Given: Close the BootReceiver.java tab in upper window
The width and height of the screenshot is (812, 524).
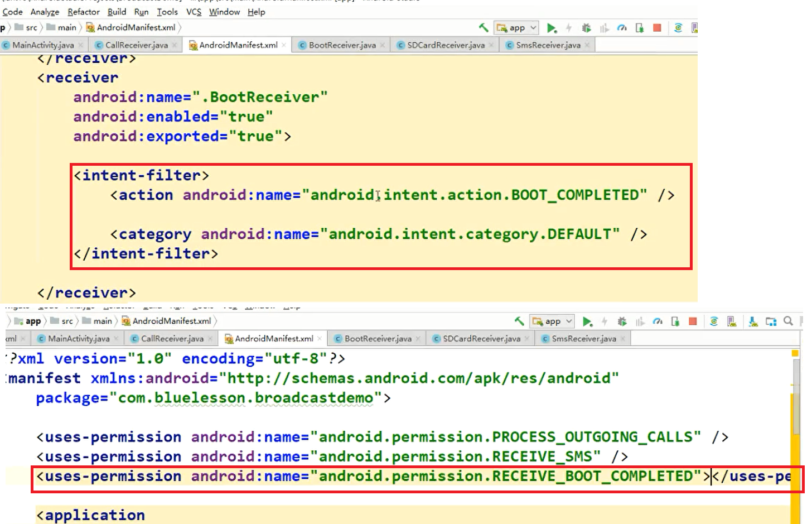Looking at the screenshot, I should [x=383, y=45].
